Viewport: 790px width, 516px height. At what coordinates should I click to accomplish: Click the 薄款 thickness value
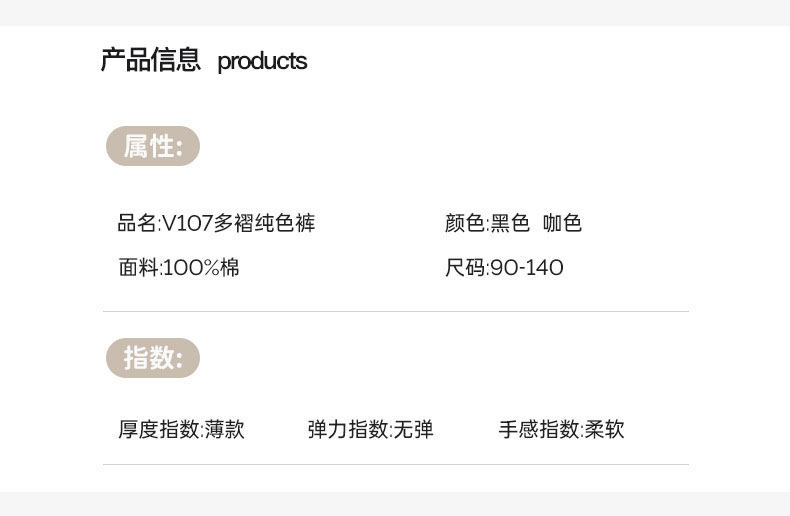pyautogui.click(x=224, y=430)
